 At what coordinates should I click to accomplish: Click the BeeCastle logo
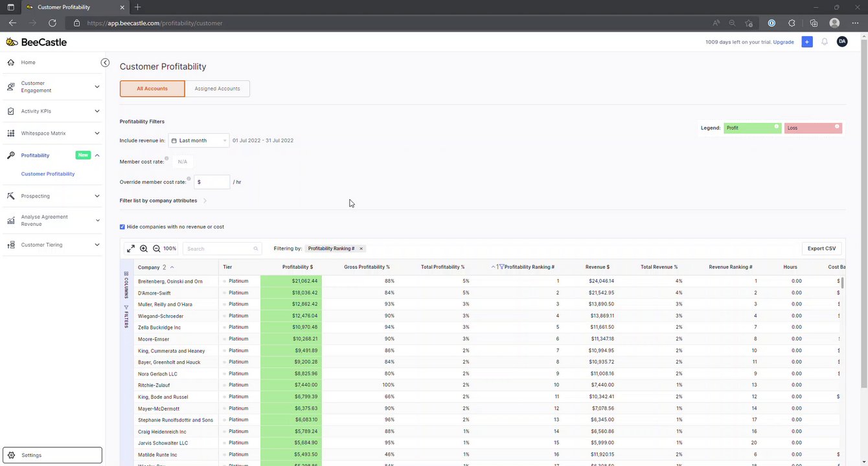tap(36, 42)
